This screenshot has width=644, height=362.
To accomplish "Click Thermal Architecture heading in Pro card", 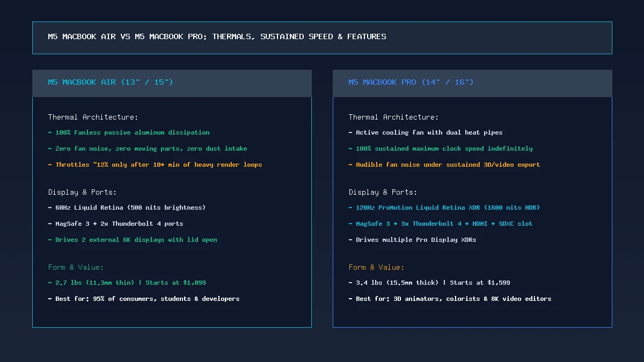I will point(393,117).
